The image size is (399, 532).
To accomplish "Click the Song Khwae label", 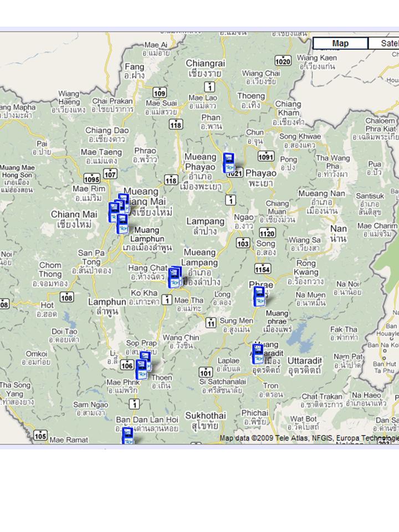I will tap(300, 140).
